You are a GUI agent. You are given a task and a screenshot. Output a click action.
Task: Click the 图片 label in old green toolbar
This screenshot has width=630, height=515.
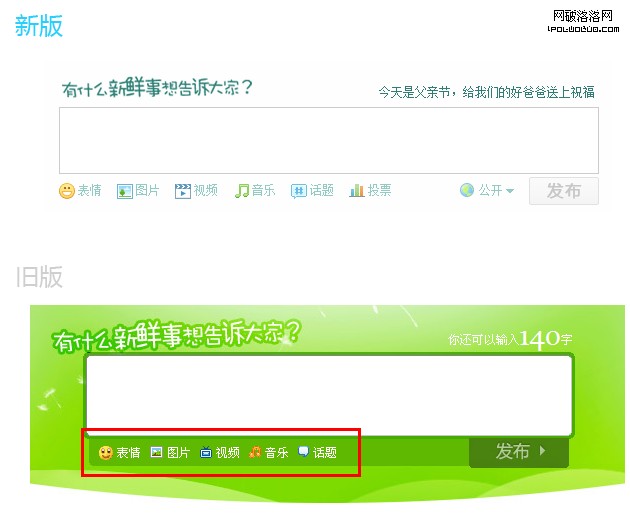178,453
